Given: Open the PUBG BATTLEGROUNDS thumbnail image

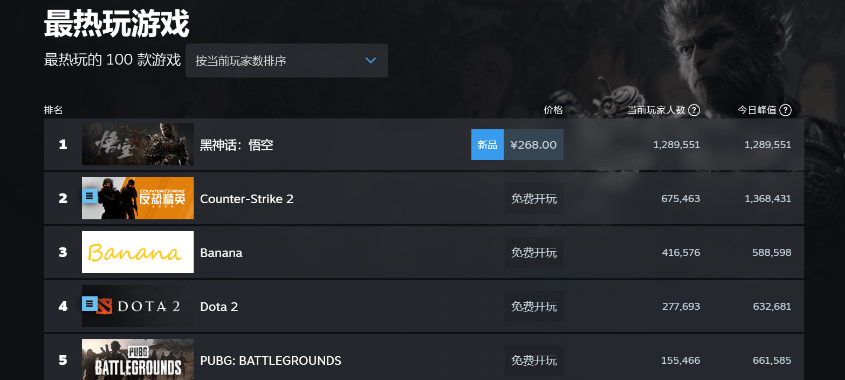Looking at the screenshot, I should 138,360.
